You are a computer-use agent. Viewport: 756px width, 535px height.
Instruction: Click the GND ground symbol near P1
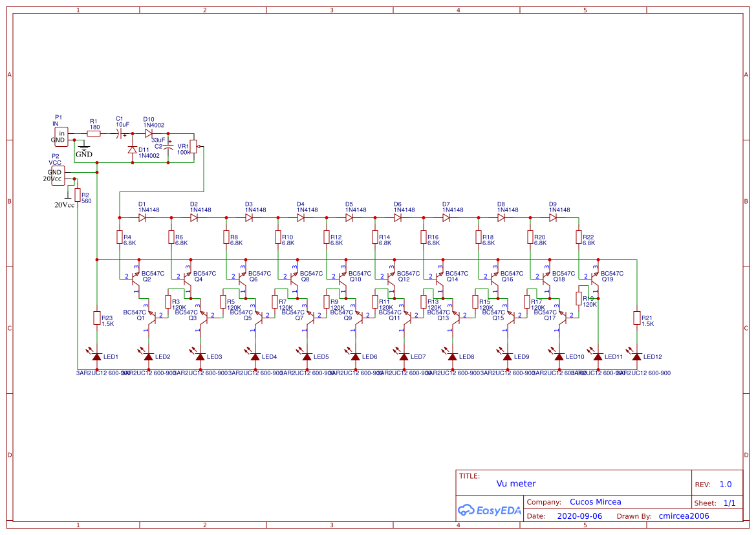click(x=83, y=149)
